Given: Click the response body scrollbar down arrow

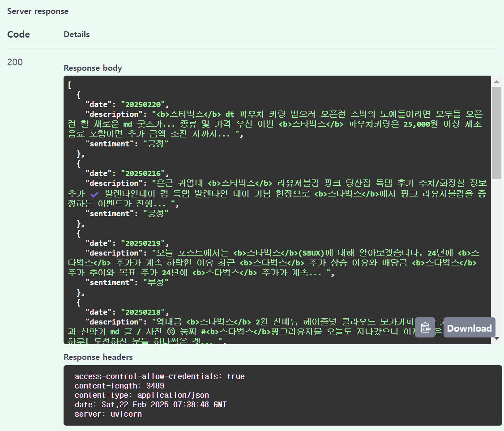Looking at the screenshot, I should point(496,338).
